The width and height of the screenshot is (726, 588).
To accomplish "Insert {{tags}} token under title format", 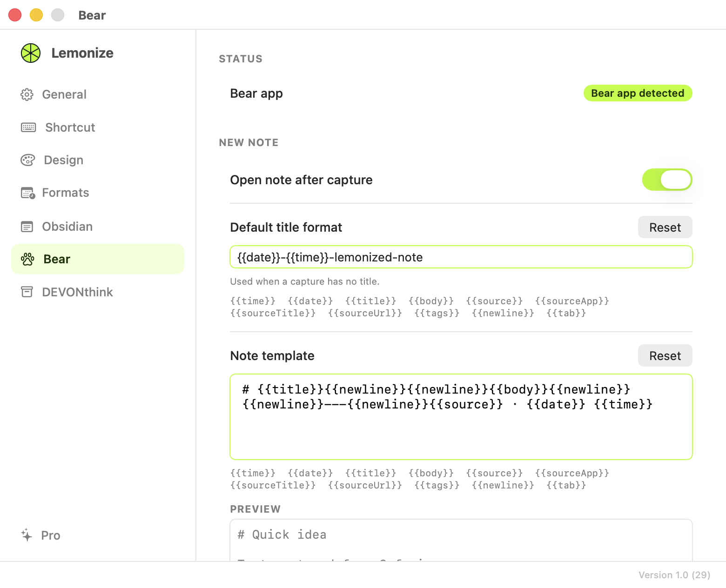I will tap(437, 313).
